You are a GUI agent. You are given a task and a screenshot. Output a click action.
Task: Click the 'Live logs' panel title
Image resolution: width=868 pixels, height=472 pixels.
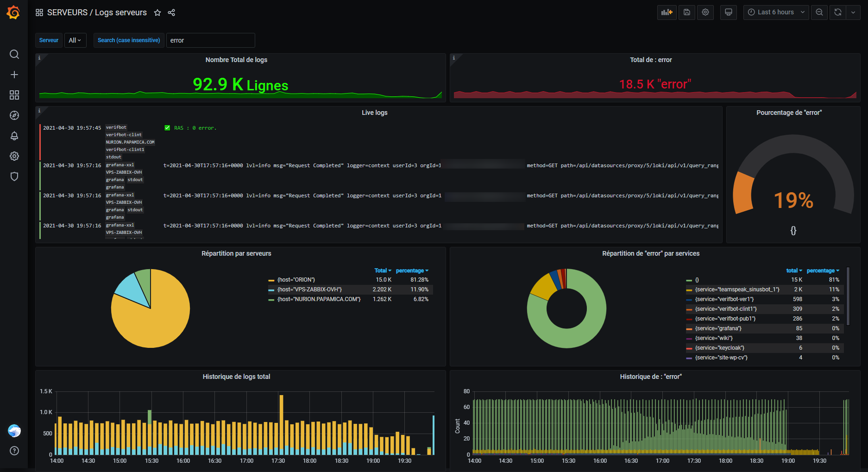[374, 113]
